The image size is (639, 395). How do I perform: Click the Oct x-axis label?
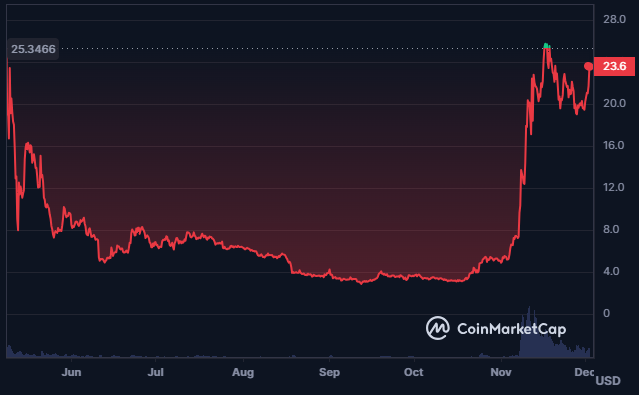tap(414, 372)
